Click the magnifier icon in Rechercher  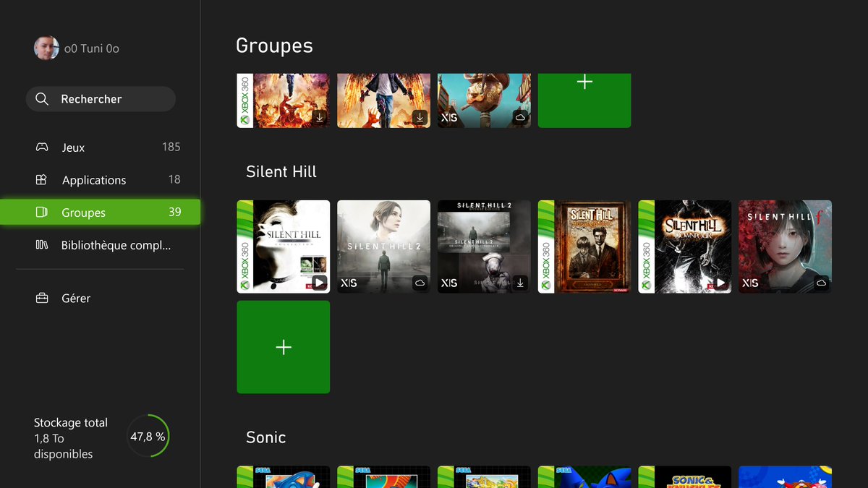[x=42, y=99]
